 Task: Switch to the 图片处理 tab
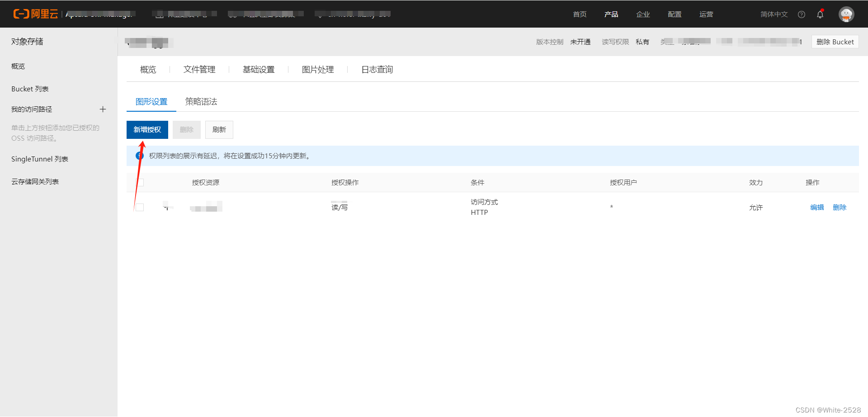[318, 69]
